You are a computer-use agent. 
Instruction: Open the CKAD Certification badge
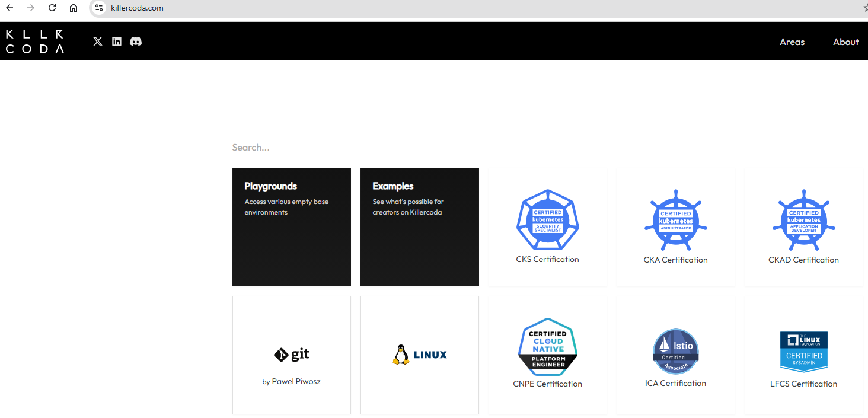point(803,221)
